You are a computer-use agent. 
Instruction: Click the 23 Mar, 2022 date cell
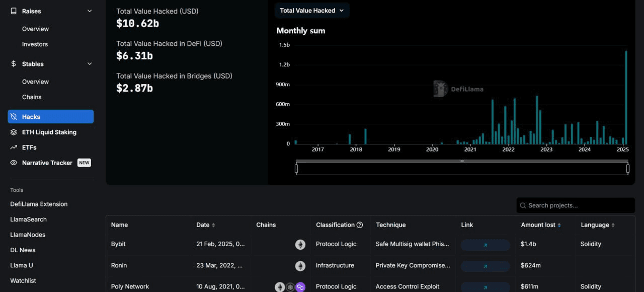point(219,265)
